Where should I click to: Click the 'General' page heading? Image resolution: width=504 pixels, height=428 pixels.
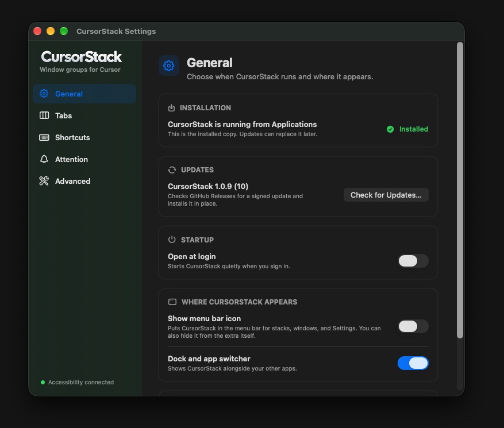(210, 63)
